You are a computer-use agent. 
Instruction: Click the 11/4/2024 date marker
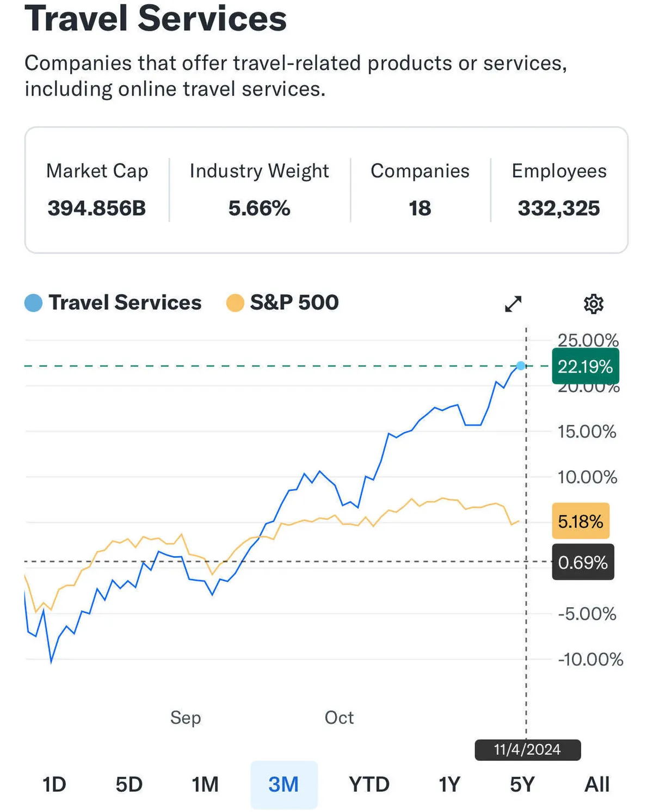527,749
